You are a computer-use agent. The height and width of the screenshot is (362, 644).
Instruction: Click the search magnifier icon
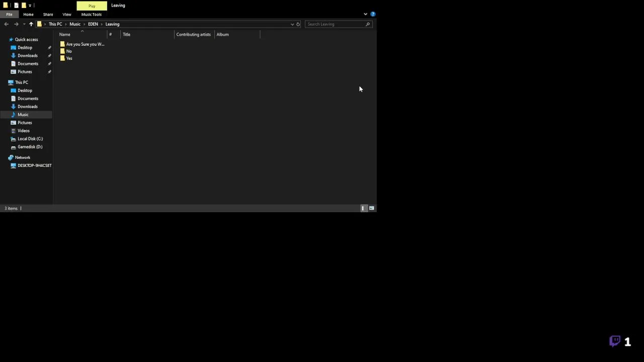368,24
